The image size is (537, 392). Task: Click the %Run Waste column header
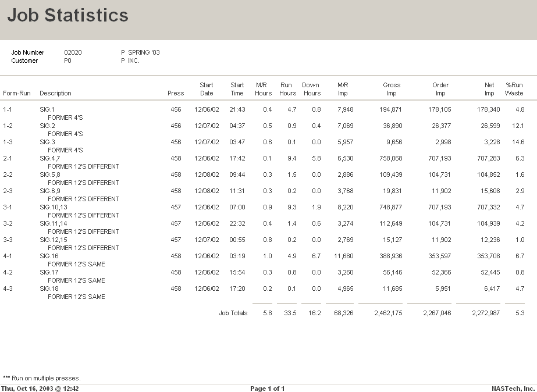(514, 89)
